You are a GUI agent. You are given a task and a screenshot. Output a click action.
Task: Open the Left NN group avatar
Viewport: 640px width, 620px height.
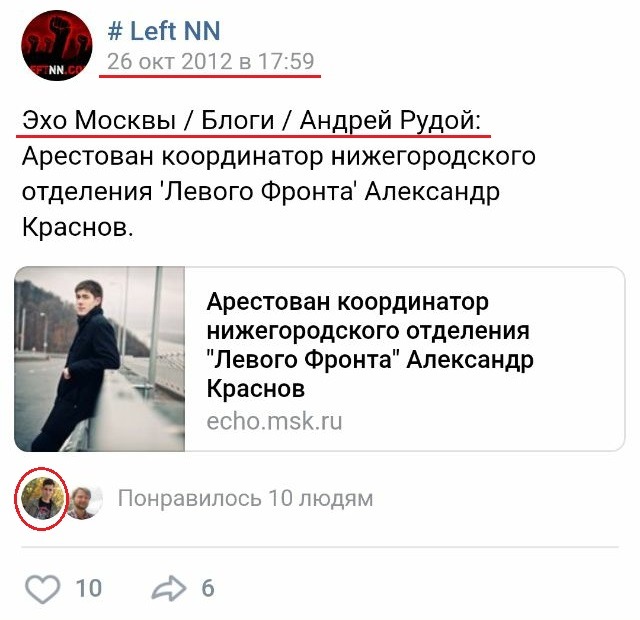click(57, 45)
